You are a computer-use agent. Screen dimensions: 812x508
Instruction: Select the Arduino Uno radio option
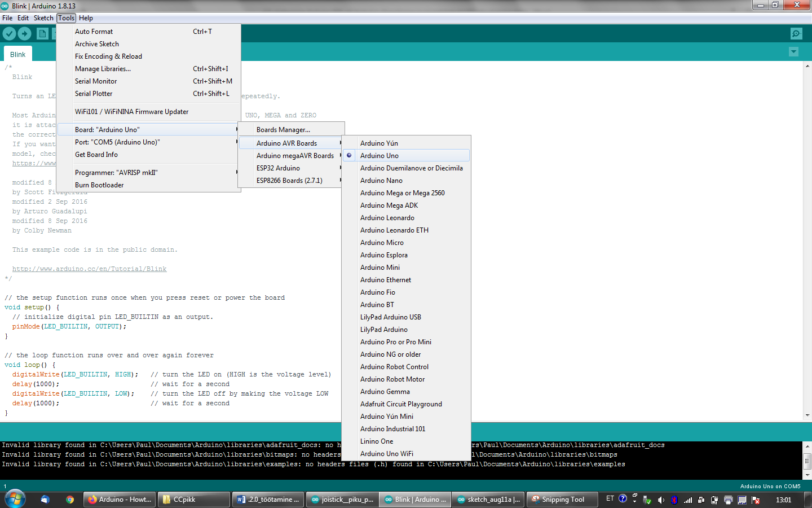coord(379,156)
